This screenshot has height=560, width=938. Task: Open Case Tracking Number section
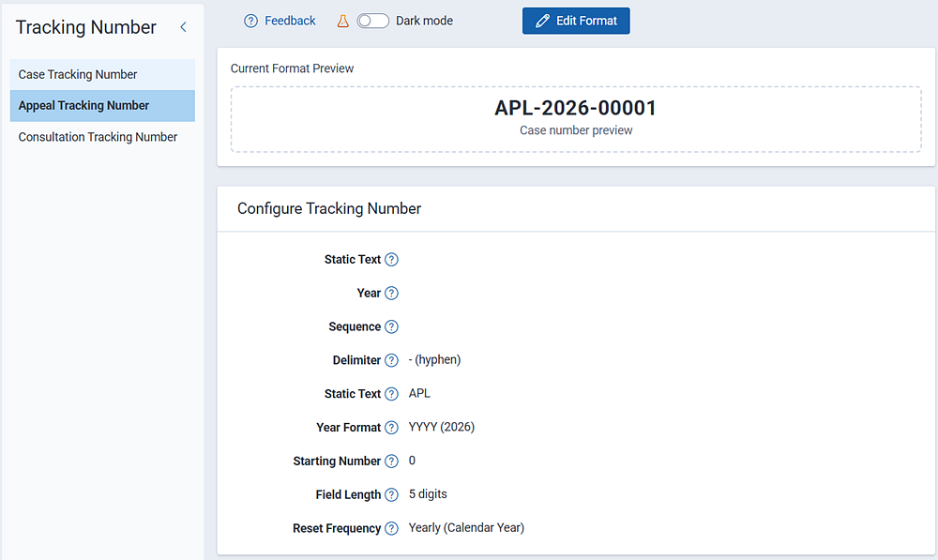(x=102, y=74)
